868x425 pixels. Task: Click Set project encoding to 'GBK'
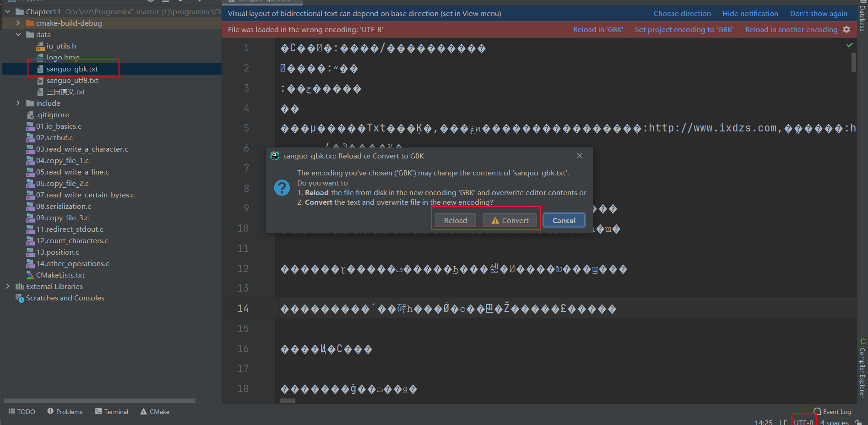(684, 30)
